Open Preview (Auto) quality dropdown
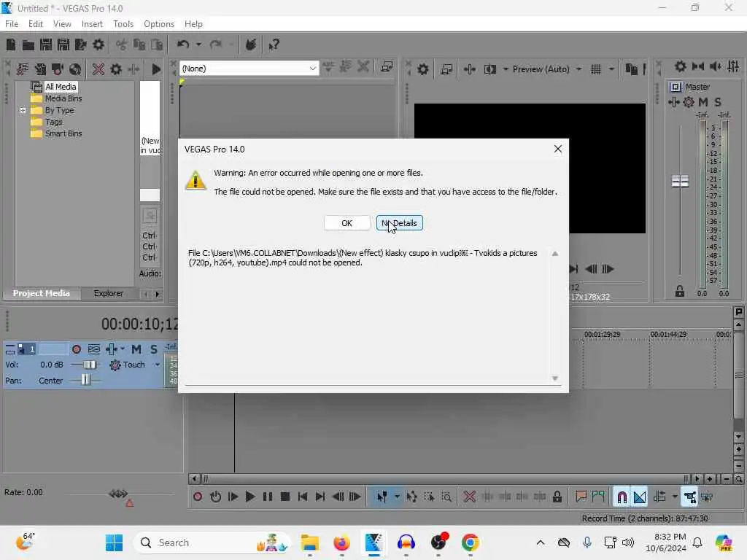This screenshot has width=747, height=560. point(578,69)
